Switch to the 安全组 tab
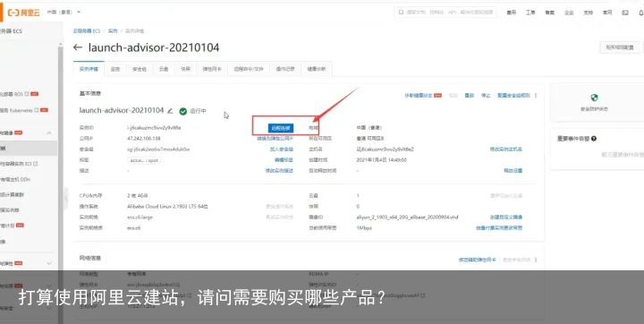This screenshot has height=324, width=644. [x=140, y=69]
